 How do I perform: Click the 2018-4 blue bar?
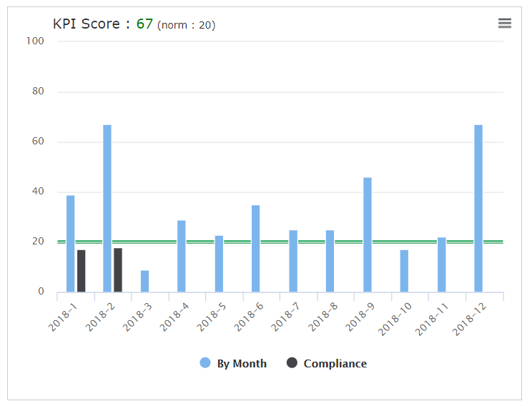pos(182,256)
